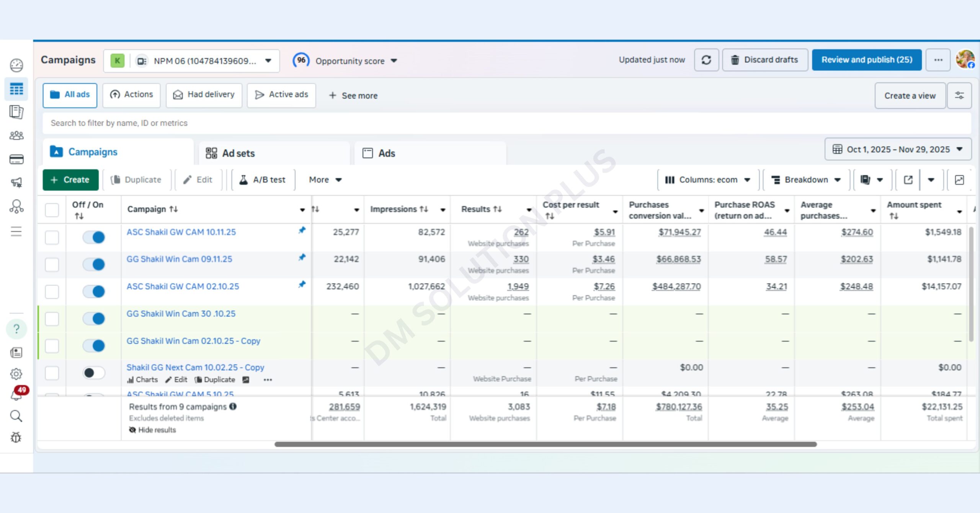Click the export share icon button

pos(908,180)
